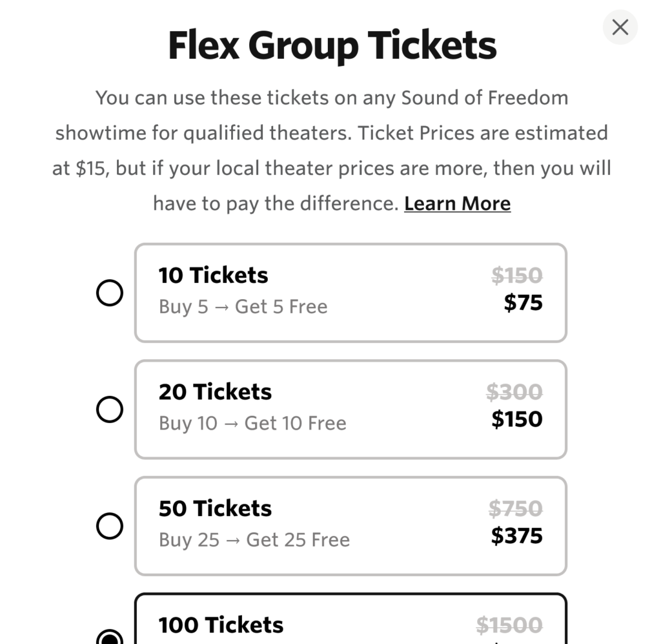661x644 pixels.
Task: Click the $150 discounted price for 20 tickets
Action: [516, 419]
